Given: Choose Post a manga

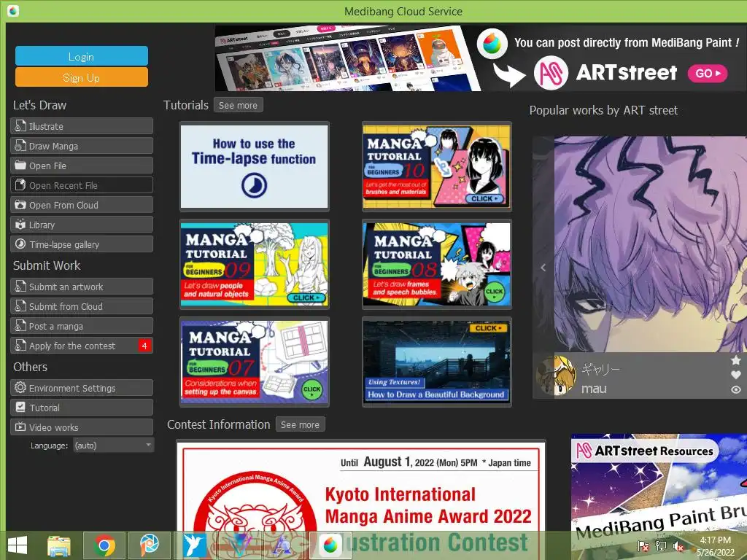Looking at the screenshot, I should [82, 326].
